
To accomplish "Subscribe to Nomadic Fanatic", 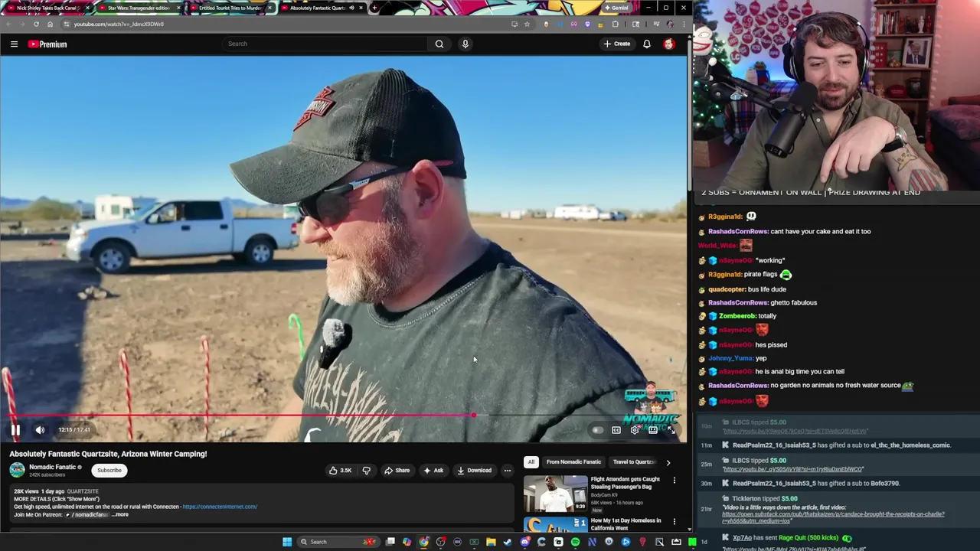I will point(109,471).
